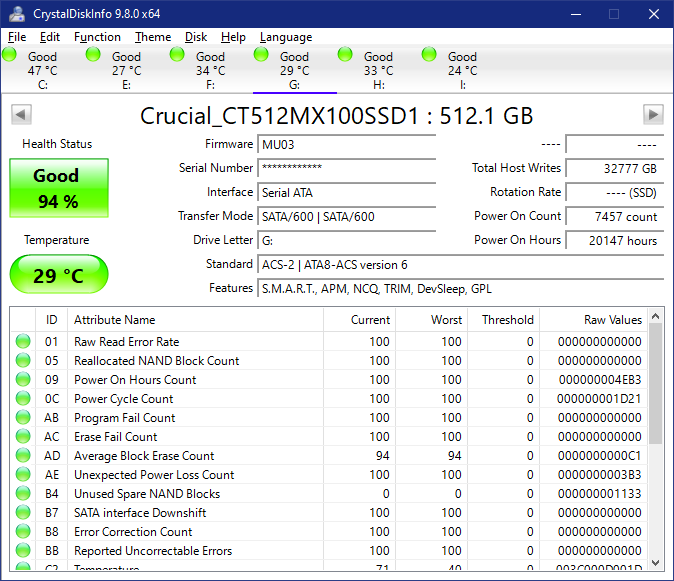
Task: Click status dot for Power On Hours Count
Action: tap(23, 379)
